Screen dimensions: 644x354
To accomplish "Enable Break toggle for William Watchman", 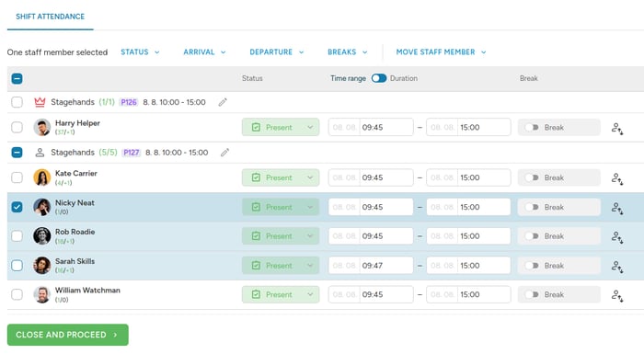I will [x=532, y=294].
